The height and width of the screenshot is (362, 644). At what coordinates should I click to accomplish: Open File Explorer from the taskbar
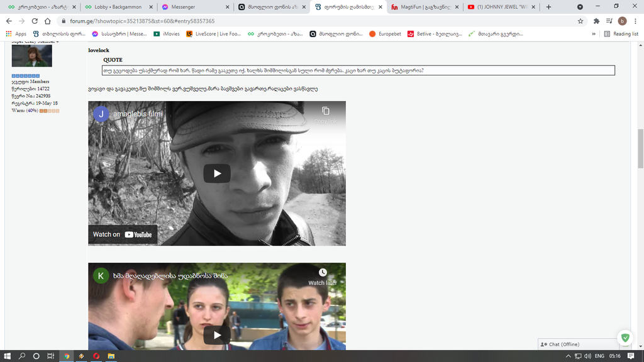coord(111,356)
